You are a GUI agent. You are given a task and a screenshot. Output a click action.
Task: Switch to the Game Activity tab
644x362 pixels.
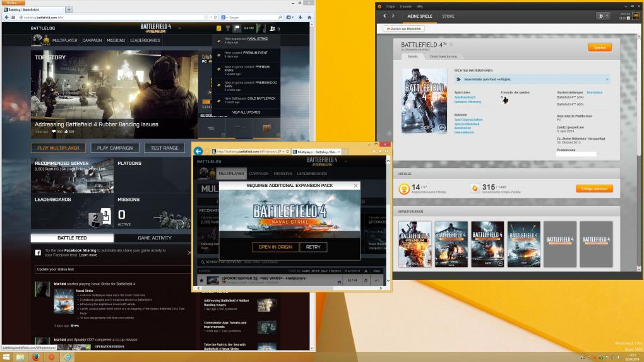pyautogui.click(x=155, y=238)
